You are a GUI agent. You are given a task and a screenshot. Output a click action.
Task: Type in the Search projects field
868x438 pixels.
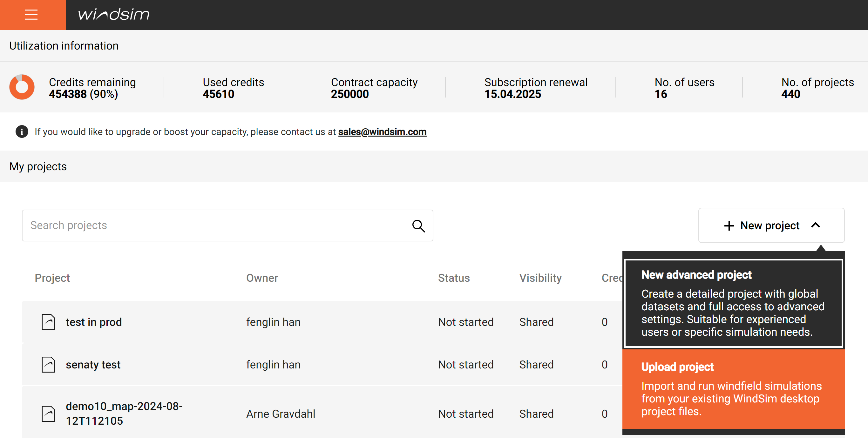(x=216, y=226)
